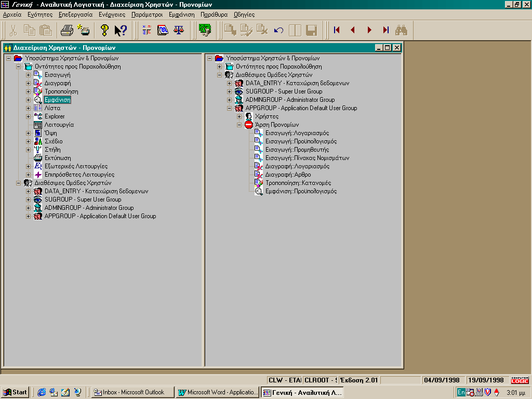Go to next record red arrow

coord(369,30)
